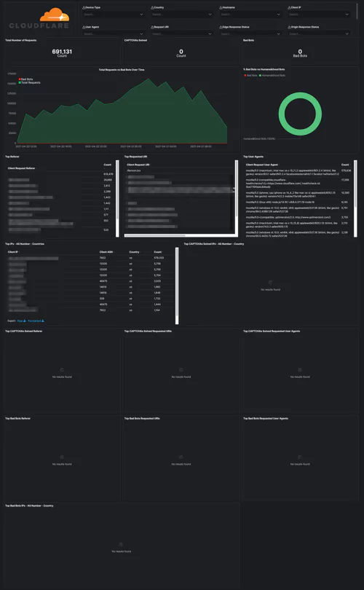Click Top IPs count value 579,333

point(159,258)
